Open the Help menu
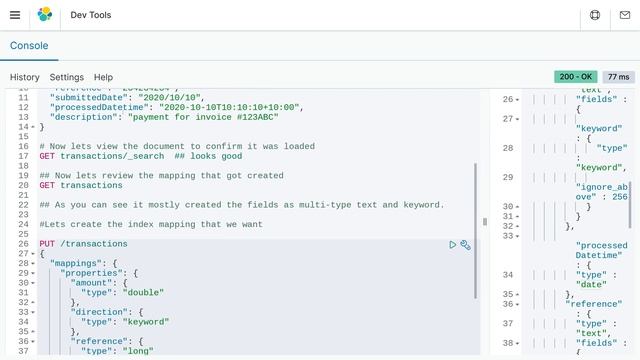 [103, 77]
